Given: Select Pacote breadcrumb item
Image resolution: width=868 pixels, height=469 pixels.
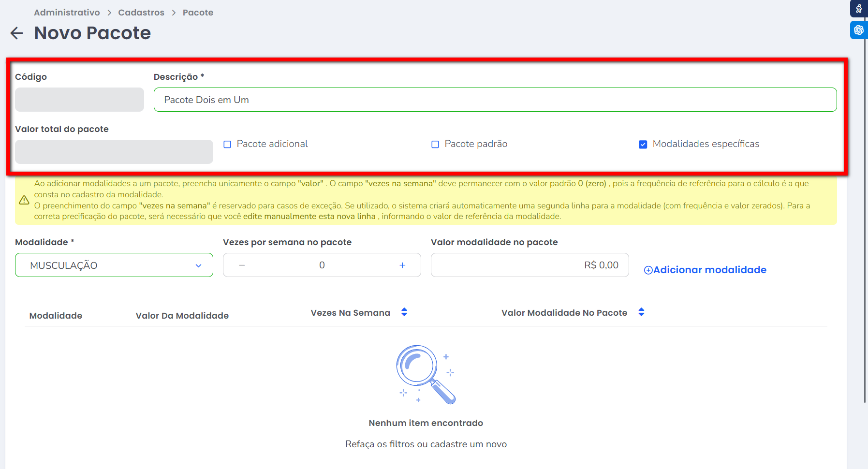Looking at the screenshot, I should click(198, 13).
